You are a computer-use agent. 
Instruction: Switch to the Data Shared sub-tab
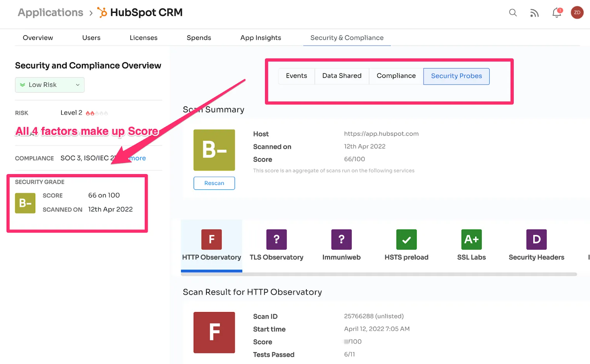pyautogui.click(x=342, y=76)
